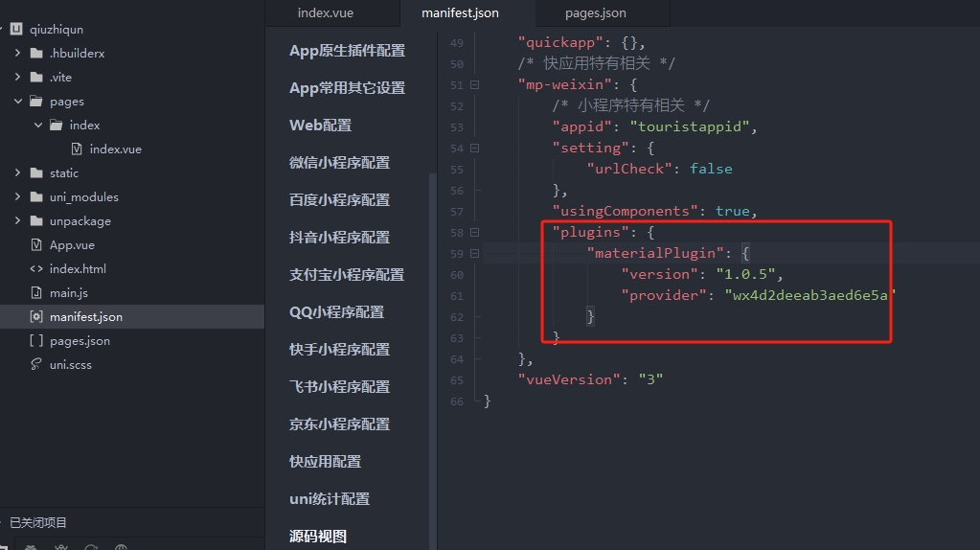Open 源码视图 source view
Screen dimensions: 980x550
[x=317, y=537]
